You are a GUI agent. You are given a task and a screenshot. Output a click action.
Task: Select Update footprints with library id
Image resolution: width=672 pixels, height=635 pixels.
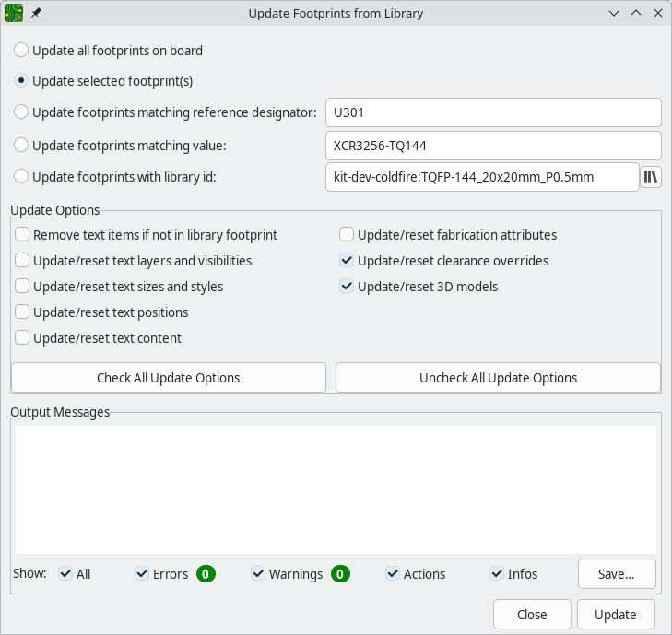pyautogui.click(x=21, y=176)
